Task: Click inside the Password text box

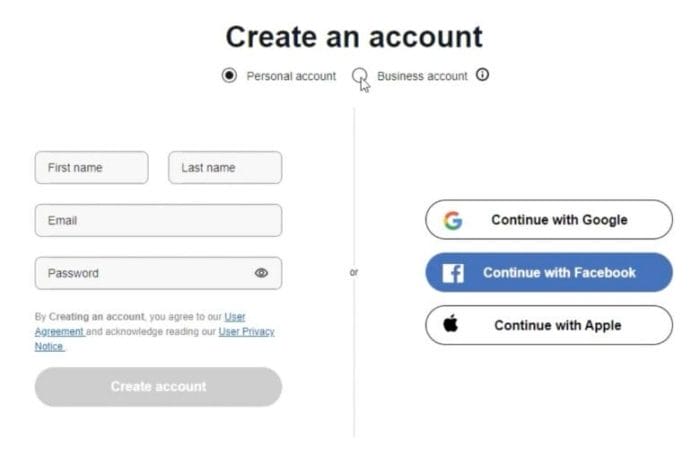Action: [140, 273]
